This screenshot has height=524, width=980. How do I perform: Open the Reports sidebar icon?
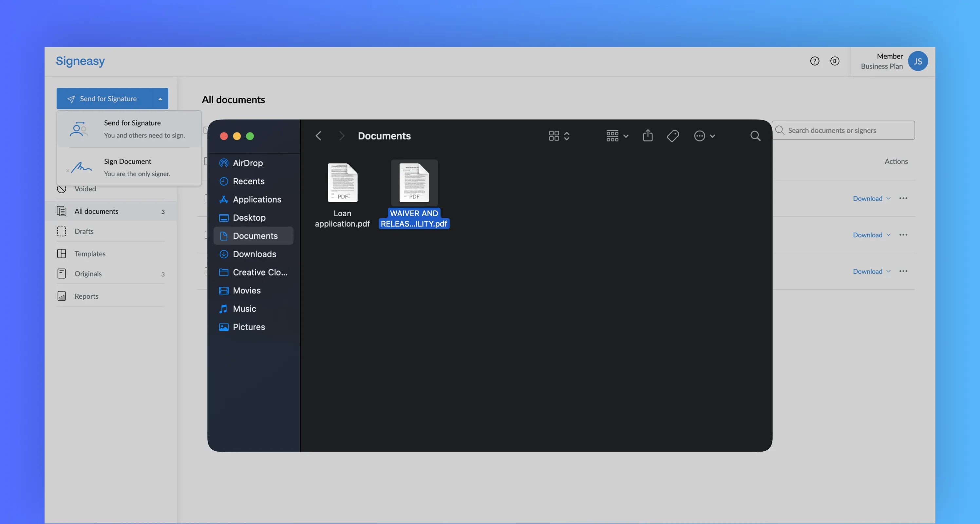[x=62, y=296]
